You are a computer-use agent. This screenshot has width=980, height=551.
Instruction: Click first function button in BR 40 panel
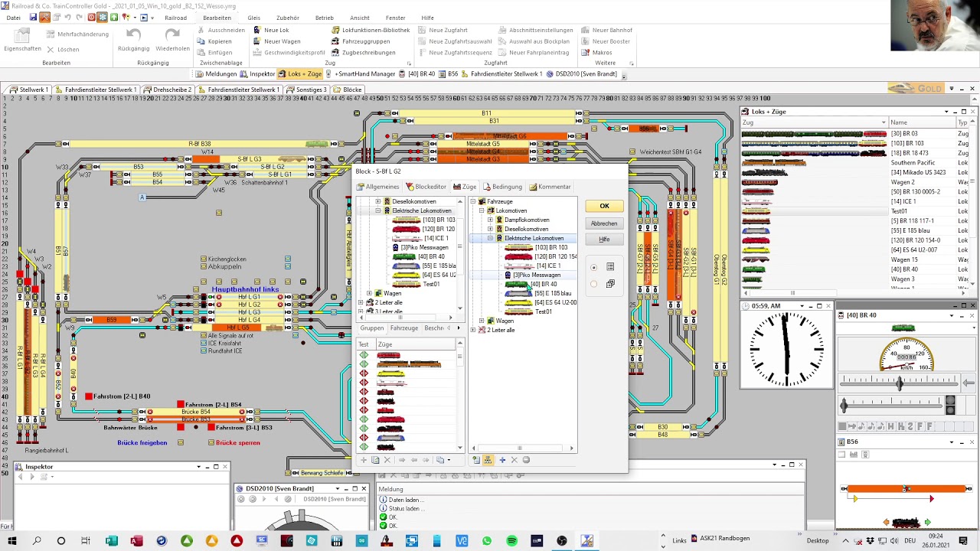(843, 426)
